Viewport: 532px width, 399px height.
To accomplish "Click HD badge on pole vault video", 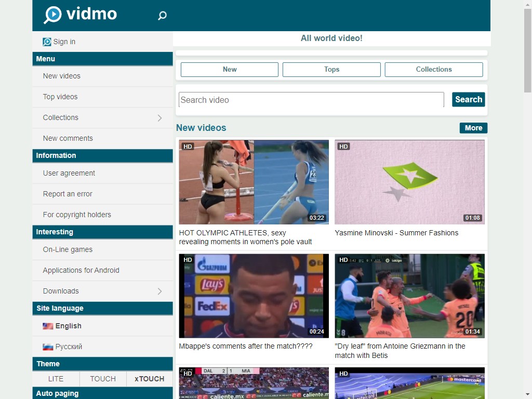I will [x=188, y=147].
